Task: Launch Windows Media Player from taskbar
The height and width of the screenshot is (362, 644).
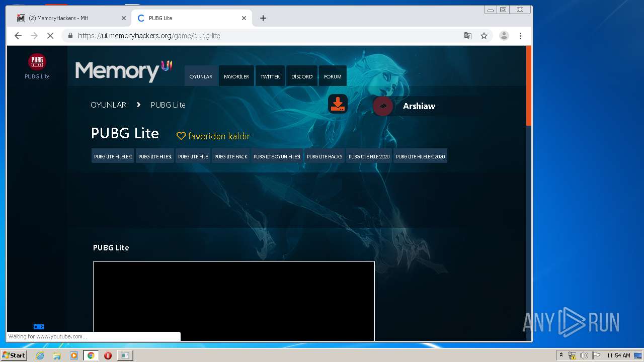Action: (x=74, y=355)
